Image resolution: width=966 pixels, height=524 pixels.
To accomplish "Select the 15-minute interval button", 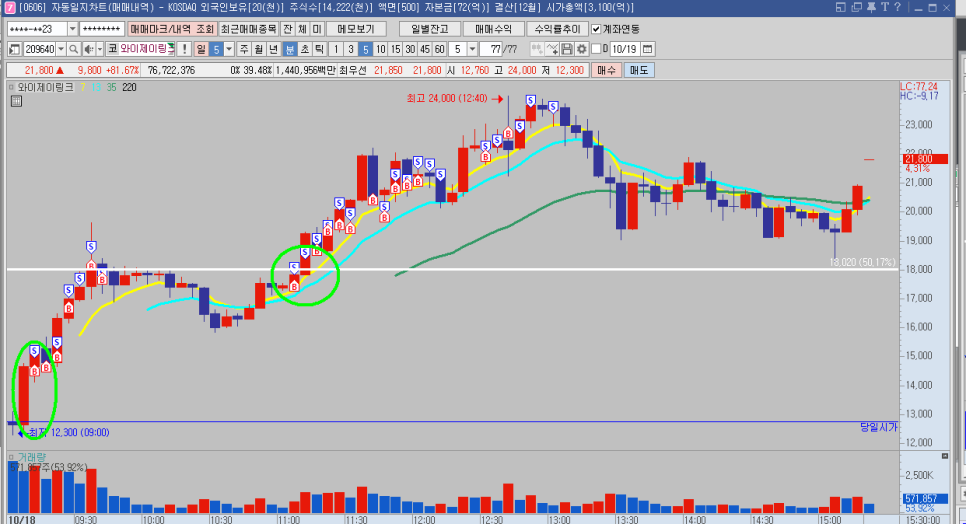I will [x=396, y=49].
